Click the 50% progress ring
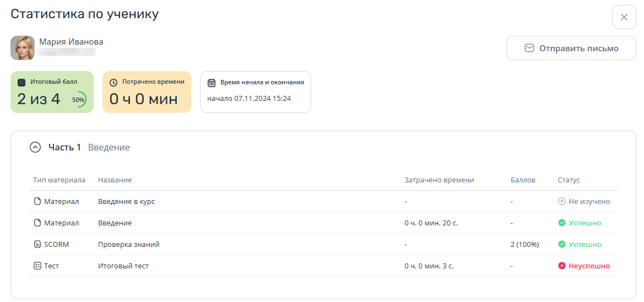The image size is (644, 302). pyautogui.click(x=78, y=99)
